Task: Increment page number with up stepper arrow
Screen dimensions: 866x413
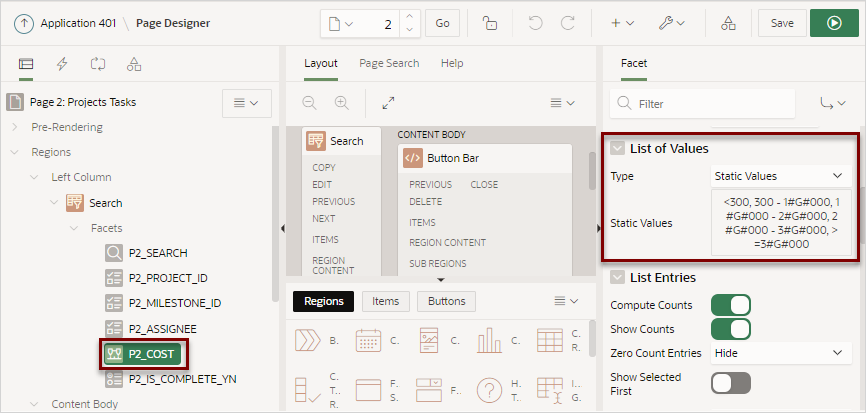Action: click(409, 18)
